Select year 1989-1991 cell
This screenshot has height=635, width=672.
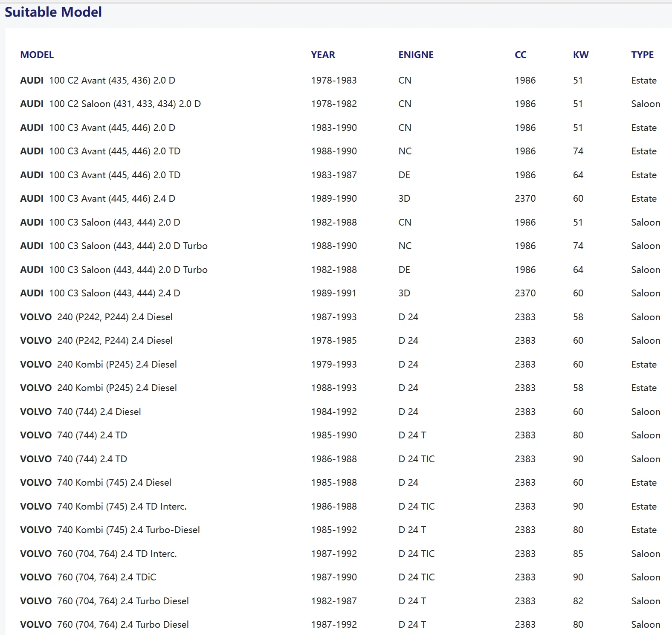(334, 293)
